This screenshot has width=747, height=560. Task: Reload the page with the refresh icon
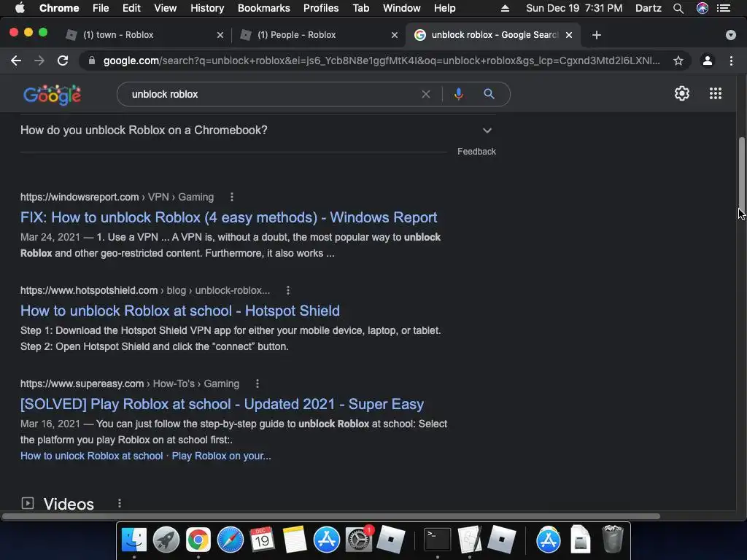[x=63, y=61]
